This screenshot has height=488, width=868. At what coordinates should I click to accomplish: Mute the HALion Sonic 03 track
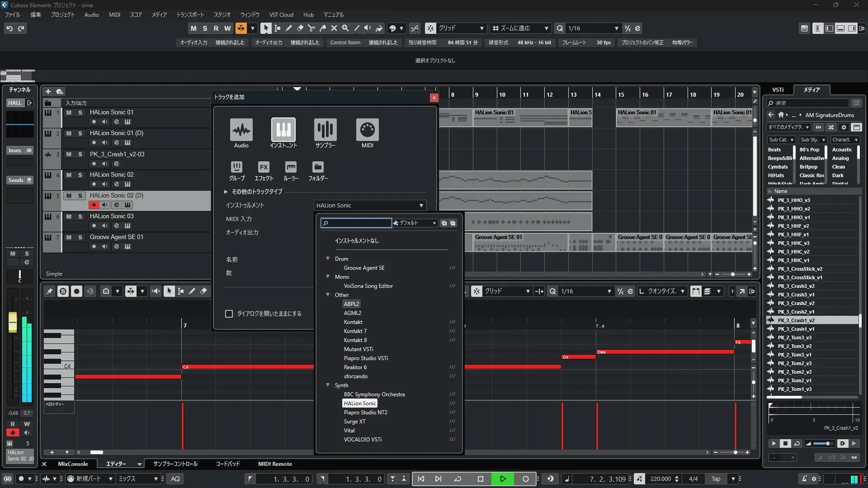(x=69, y=216)
